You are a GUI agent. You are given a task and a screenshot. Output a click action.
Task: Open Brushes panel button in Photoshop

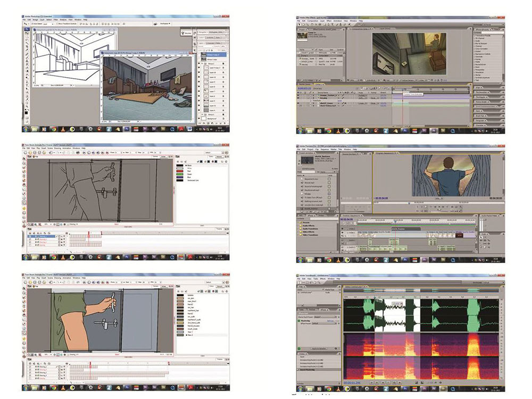[x=186, y=33]
